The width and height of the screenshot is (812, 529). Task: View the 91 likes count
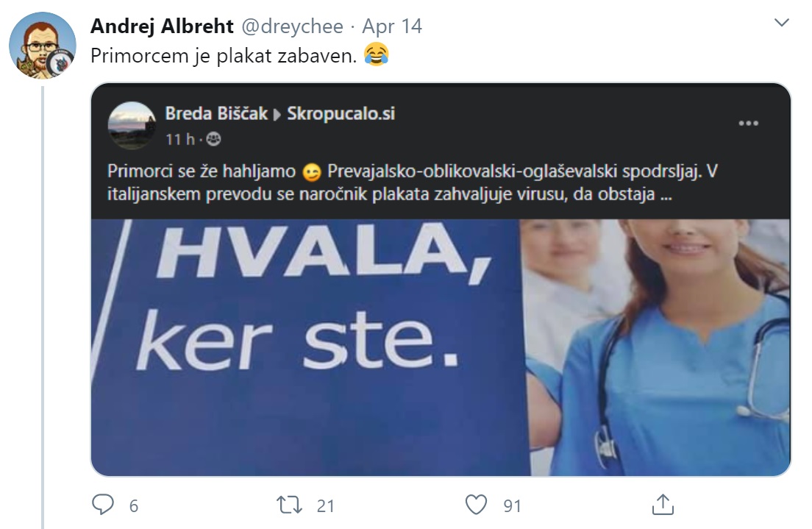512,505
